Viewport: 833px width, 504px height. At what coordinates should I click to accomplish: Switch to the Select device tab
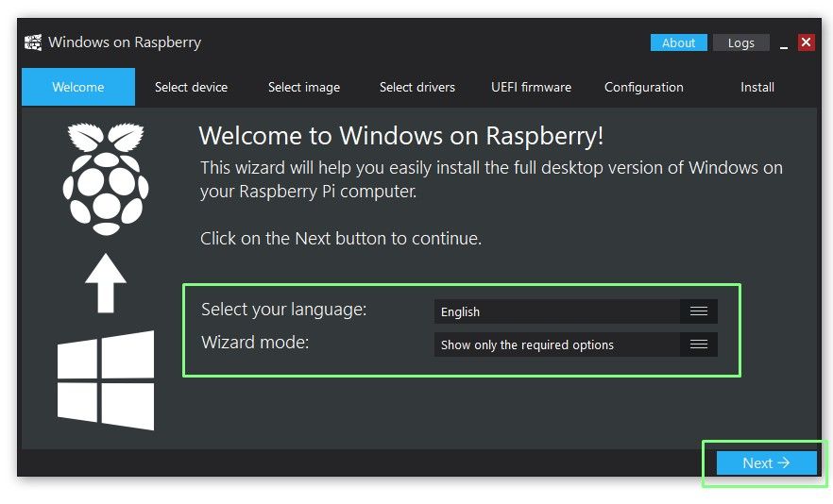coord(191,87)
